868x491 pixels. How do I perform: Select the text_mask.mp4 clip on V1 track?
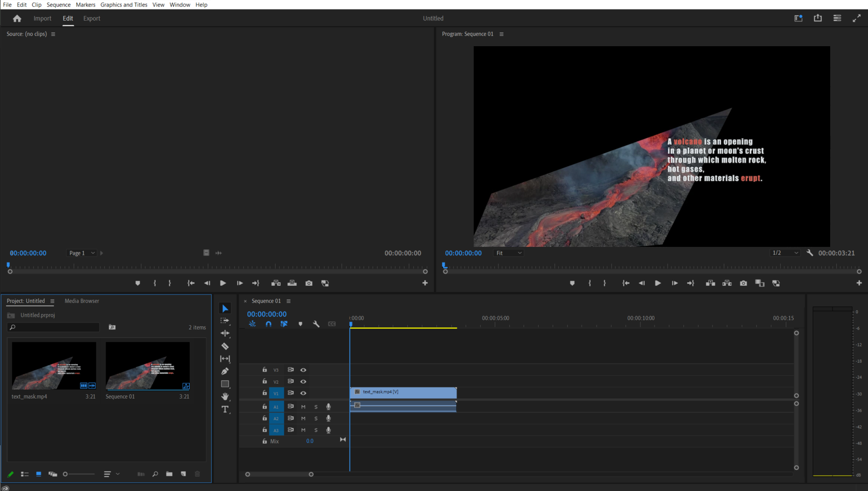[403, 392]
